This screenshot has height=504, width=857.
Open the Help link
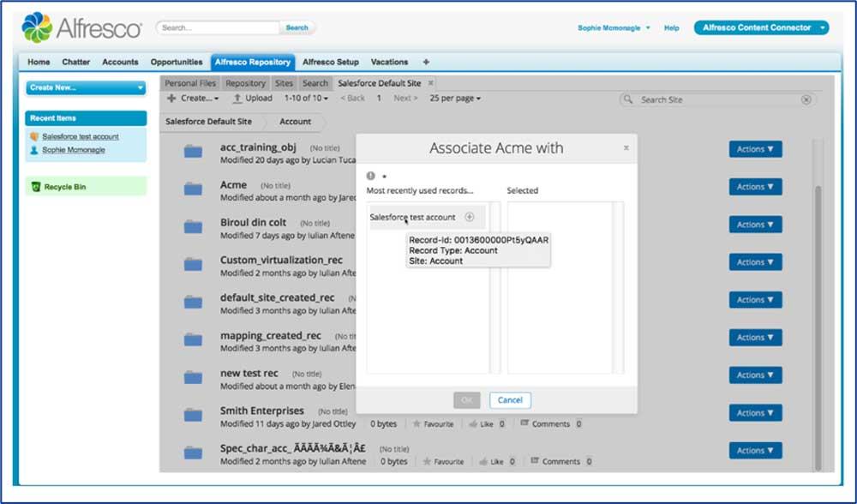672,28
